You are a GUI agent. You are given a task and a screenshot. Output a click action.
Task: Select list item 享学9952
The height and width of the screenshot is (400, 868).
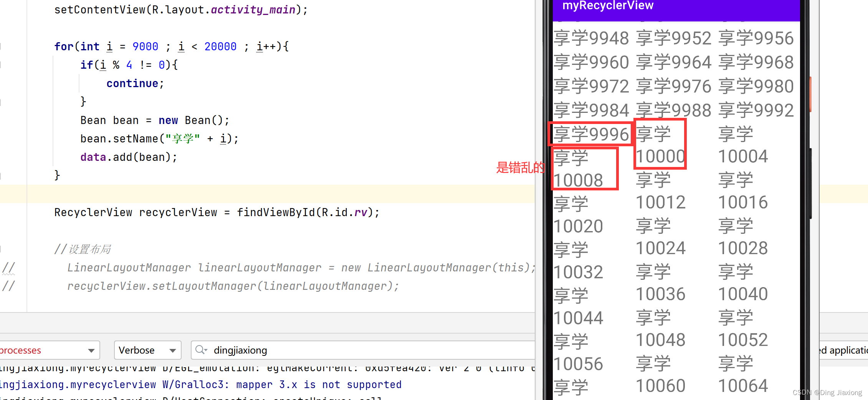[674, 38]
